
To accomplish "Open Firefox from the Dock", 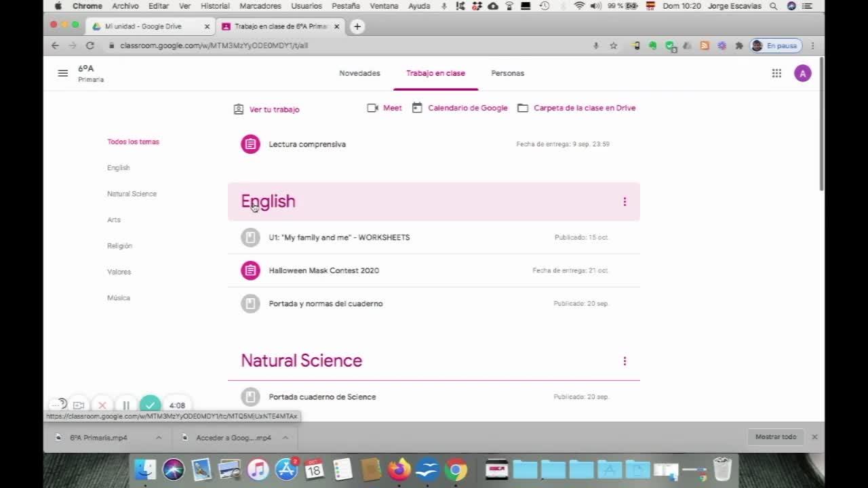I will click(399, 469).
